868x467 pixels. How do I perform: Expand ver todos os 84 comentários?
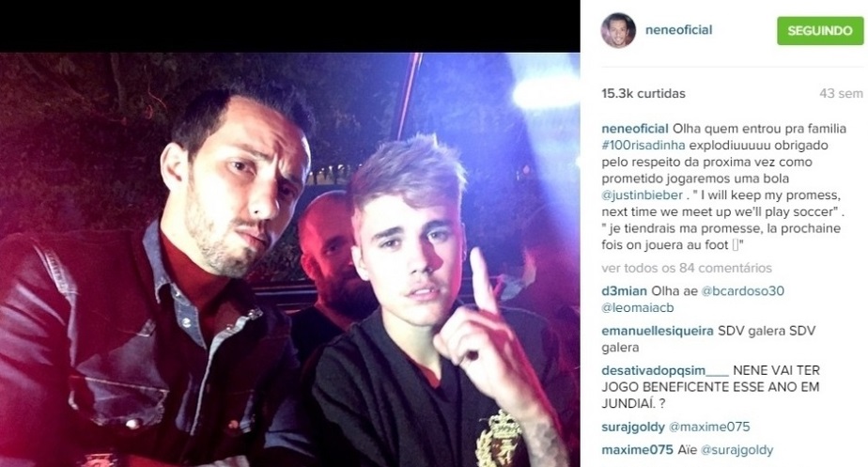coord(687,268)
